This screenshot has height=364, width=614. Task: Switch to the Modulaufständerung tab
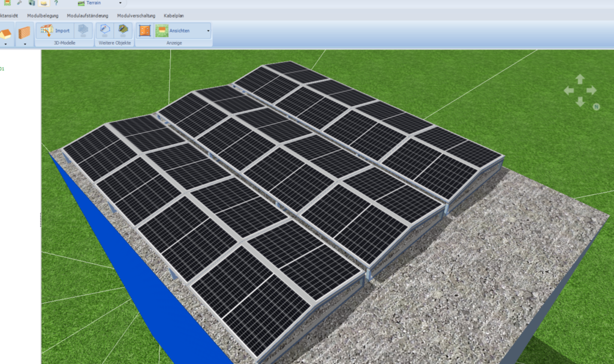[x=88, y=16]
